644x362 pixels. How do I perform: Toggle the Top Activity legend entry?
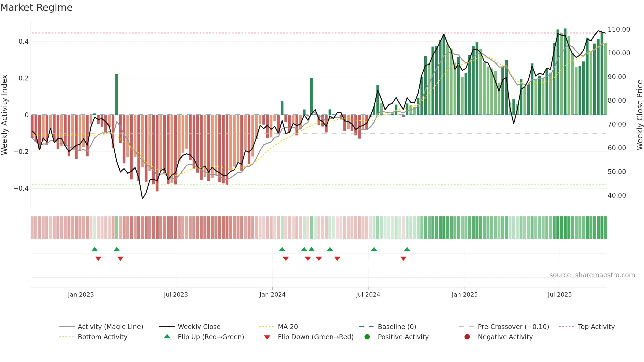pyautogui.click(x=587, y=327)
